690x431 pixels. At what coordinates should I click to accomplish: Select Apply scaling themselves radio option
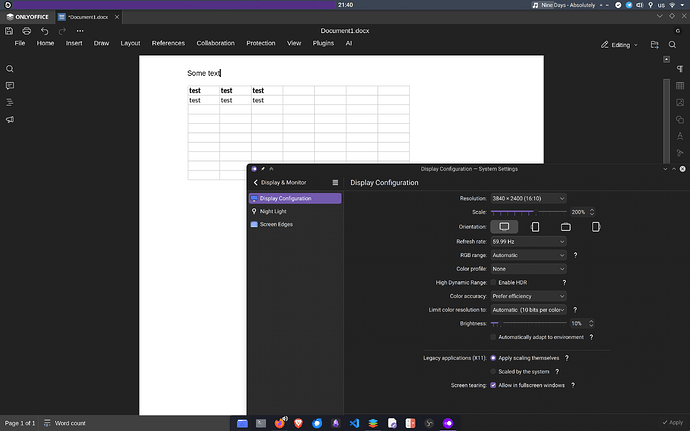[x=493, y=358]
